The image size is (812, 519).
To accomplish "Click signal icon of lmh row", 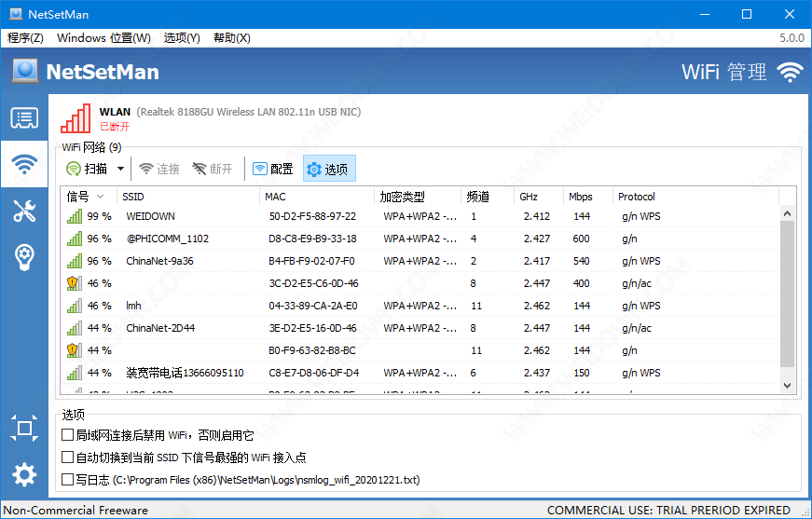I will pyautogui.click(x=75, y=306).
